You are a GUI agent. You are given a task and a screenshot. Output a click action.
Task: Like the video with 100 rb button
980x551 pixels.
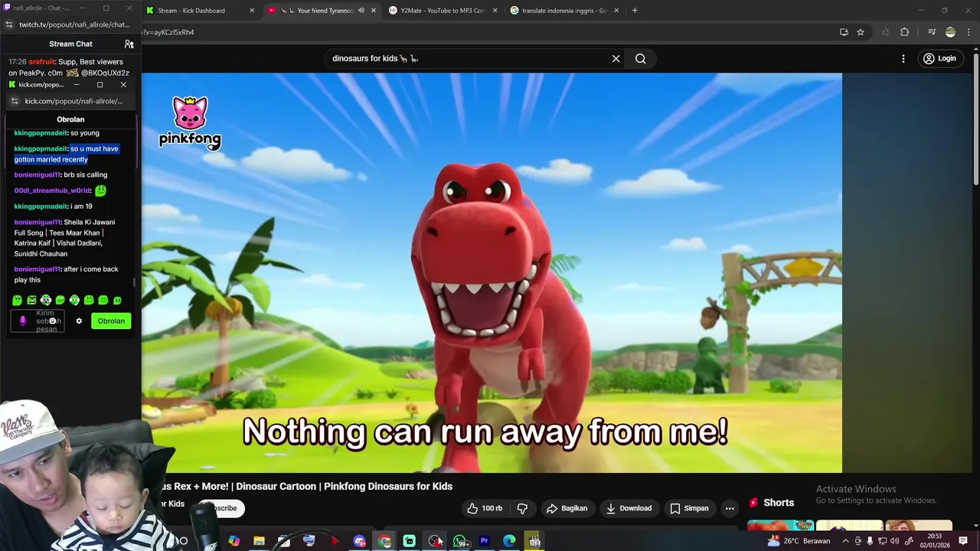click(484, 508)
